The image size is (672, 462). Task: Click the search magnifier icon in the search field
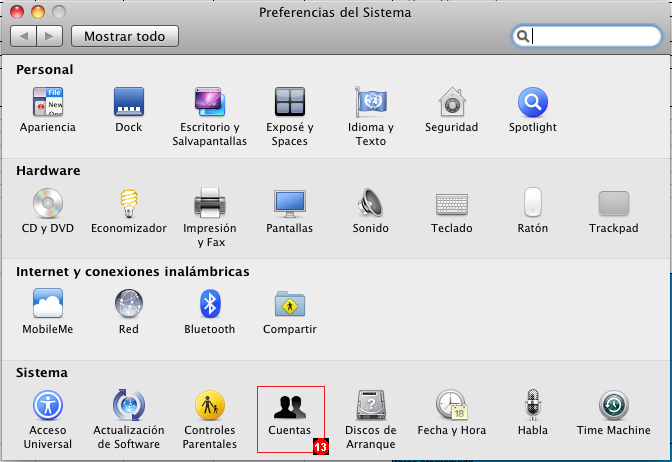522,36
